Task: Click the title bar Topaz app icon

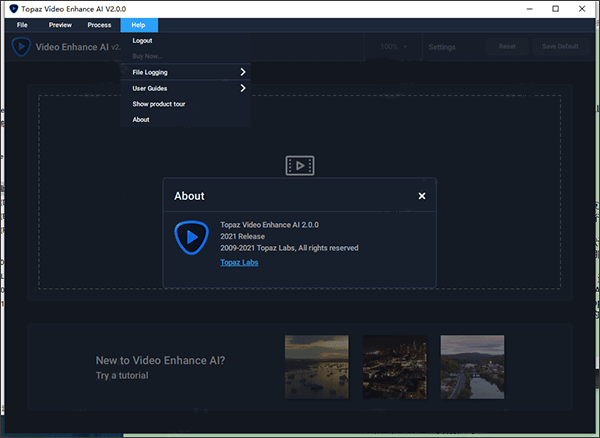Action: [x=14, y=8]
